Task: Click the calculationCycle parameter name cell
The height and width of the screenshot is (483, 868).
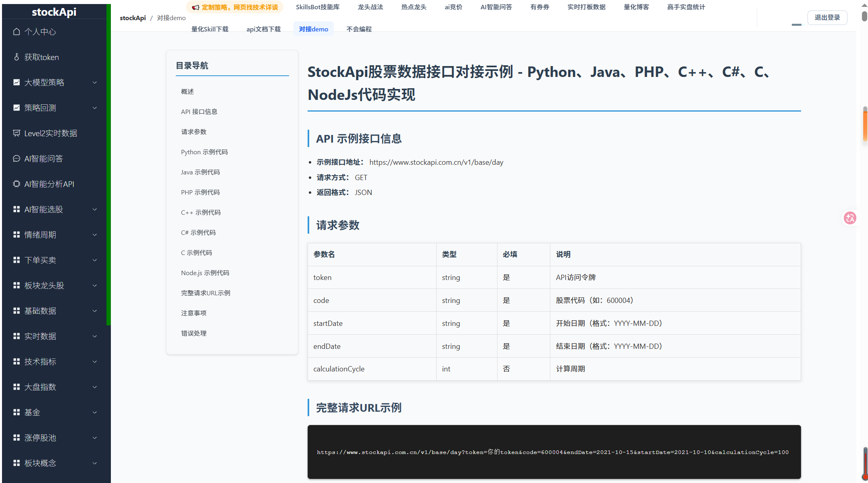Action: [x=372, y=369]
